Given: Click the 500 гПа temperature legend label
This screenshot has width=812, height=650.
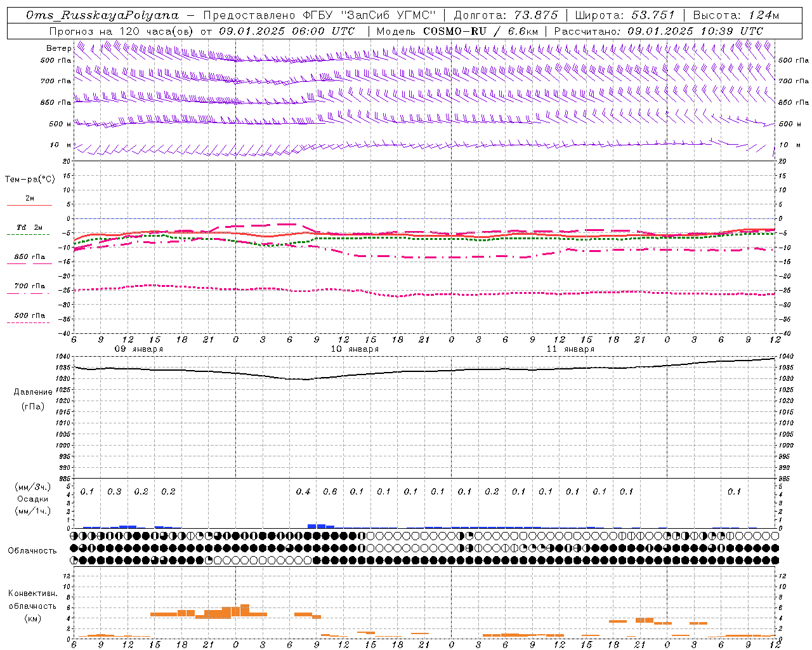Looking at the screenshot, I should [x=30, y=315].
